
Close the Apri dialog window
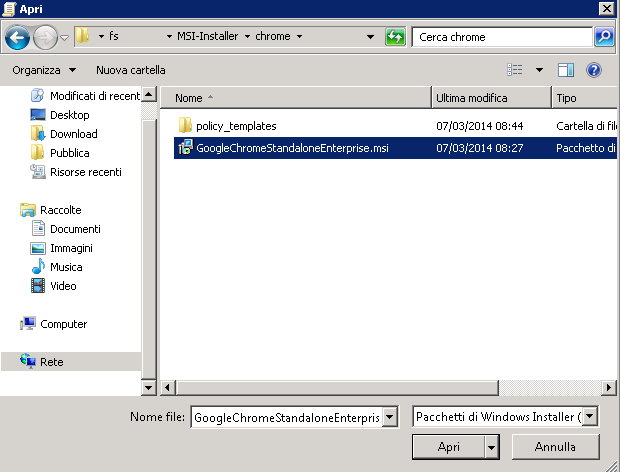click(x=607, y=8)
